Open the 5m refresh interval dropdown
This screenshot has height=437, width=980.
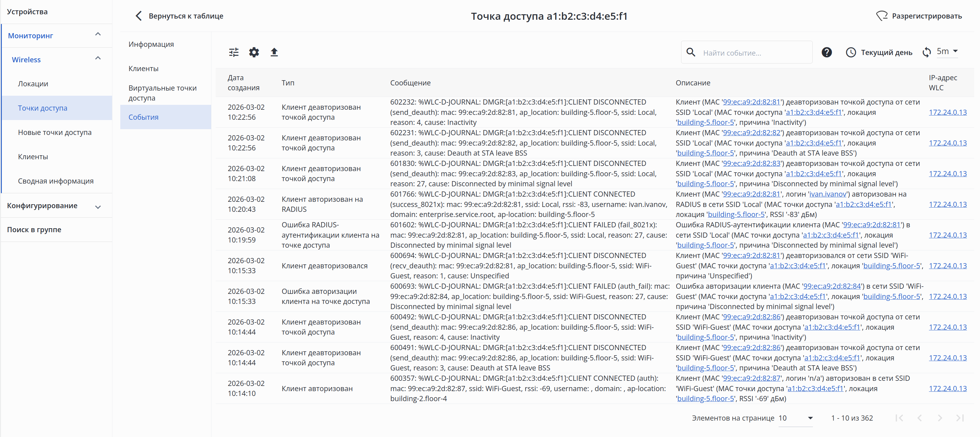(x=947, y=51)
